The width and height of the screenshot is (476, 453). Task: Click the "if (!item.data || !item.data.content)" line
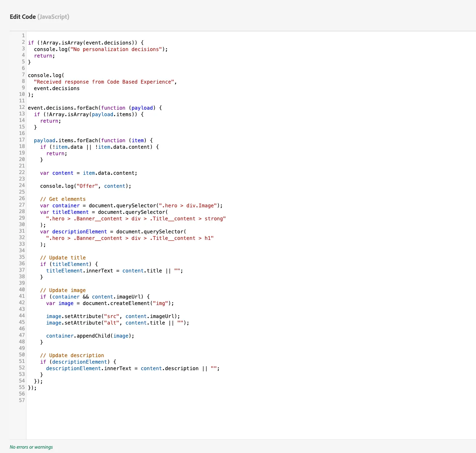pos(99,147)
